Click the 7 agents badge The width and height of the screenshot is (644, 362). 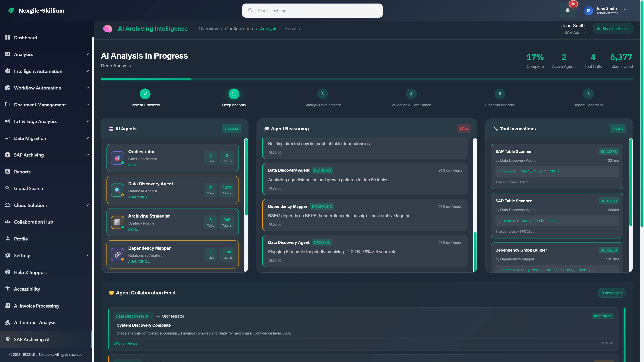[x=231, y=128]
